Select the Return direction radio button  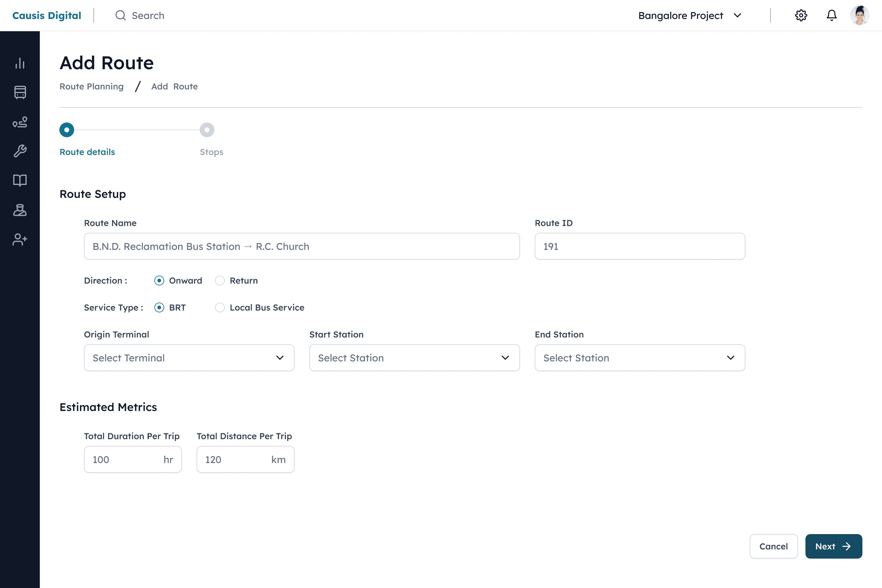220,281
